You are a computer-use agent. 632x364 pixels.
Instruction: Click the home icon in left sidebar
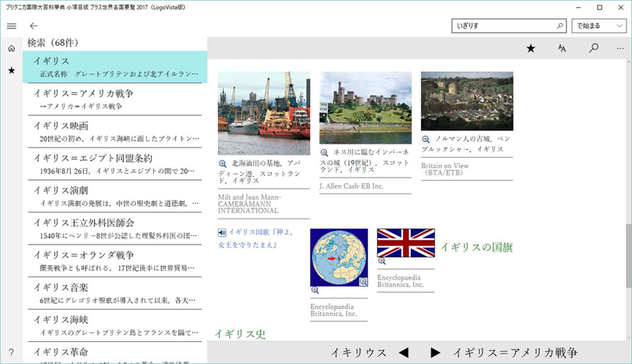pos(11,49)
